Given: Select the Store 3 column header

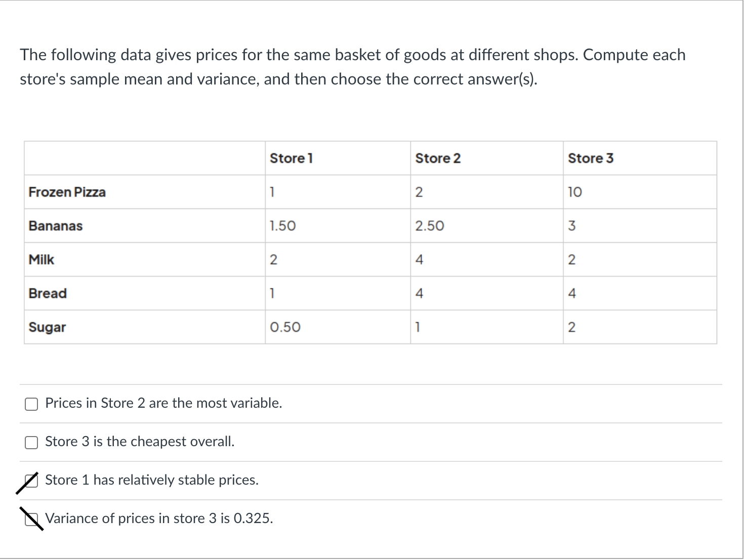Looking at the screenshot, I should point(591,158).
